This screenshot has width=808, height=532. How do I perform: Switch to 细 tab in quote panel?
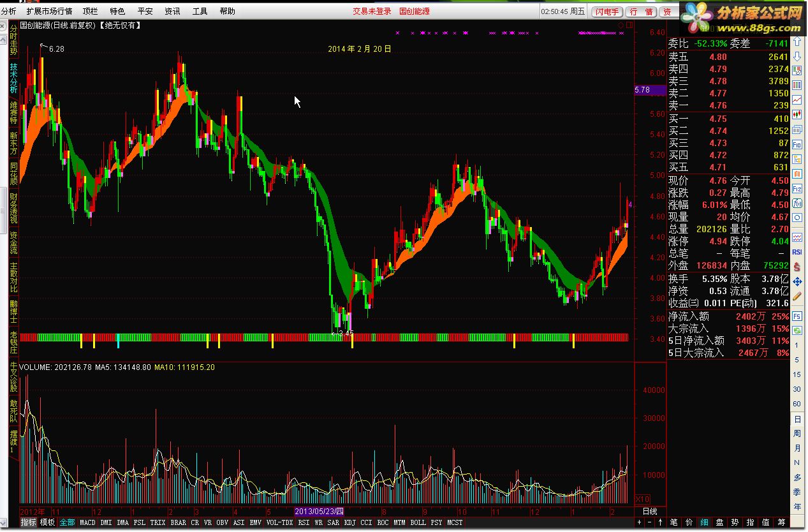[x=704, y=522]
